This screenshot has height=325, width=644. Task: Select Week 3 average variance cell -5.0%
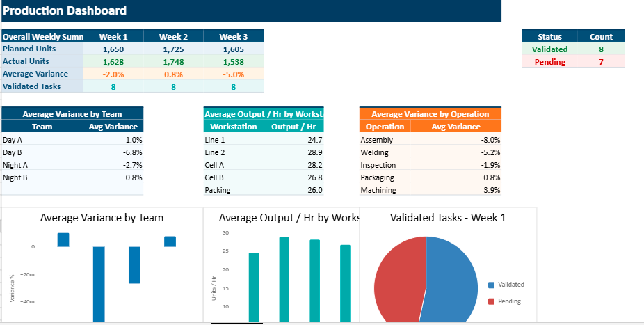[233, 74]
